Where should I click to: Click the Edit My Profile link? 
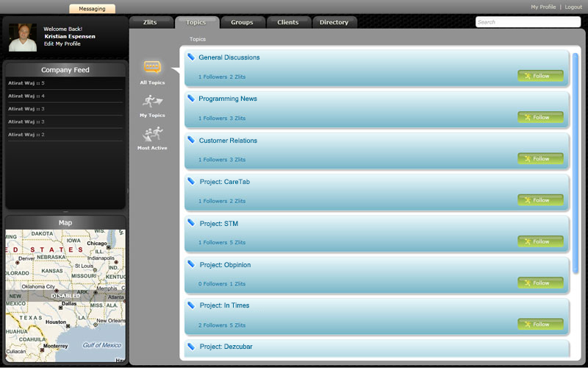point(62,44)
